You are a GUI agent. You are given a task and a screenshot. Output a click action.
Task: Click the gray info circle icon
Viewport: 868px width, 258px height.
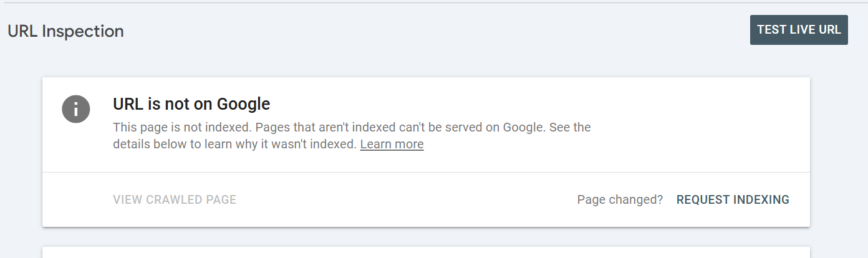[76, 110]
